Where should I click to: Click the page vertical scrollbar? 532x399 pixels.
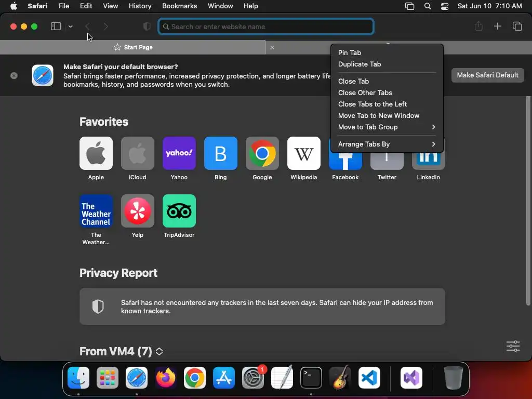(x=528, y=200)
